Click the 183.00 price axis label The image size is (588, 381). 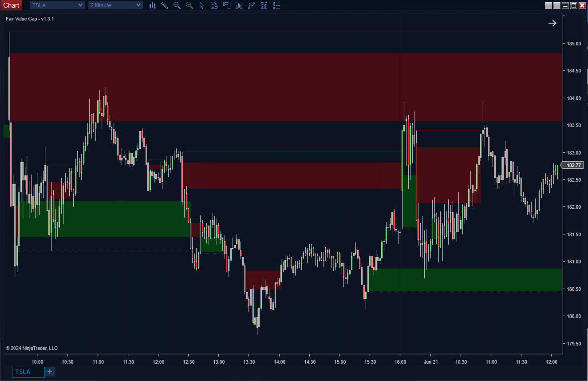(x=574, y=153)
